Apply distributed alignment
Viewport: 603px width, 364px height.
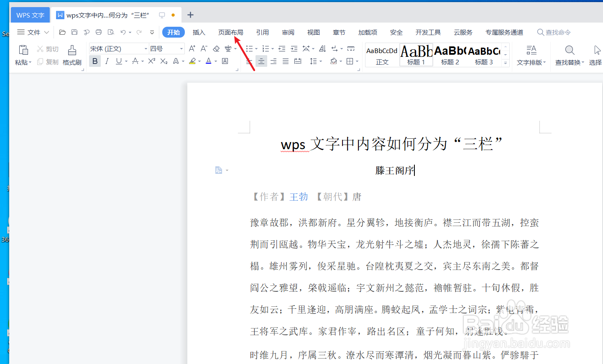(298, 61)
